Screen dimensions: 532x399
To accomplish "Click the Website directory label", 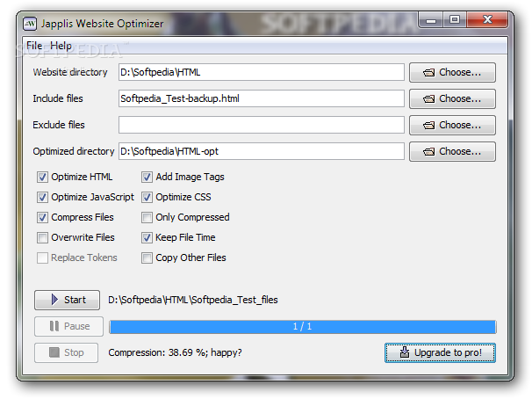I will coord(70,72).
